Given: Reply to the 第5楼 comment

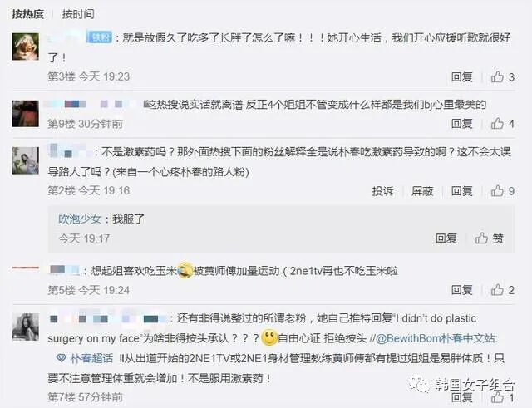Looking at the screenshot, I should (462, 290).
